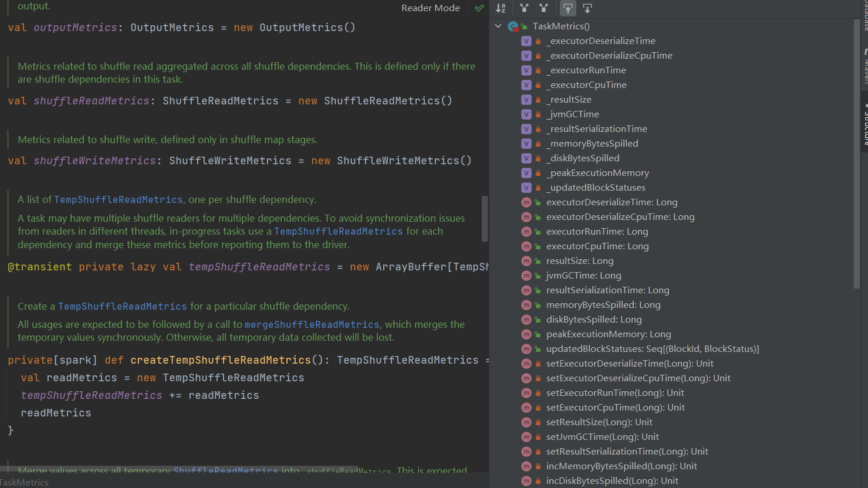Click method icon of executorRunTime: Long
The image size is (868, 488).
(x=526, y=232)
